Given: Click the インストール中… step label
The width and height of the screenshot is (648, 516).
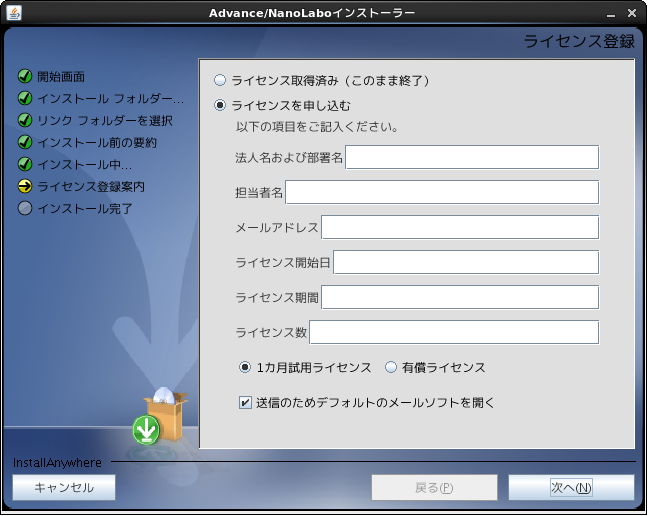Looking at the screenshot, I should [x=85, y=164].
